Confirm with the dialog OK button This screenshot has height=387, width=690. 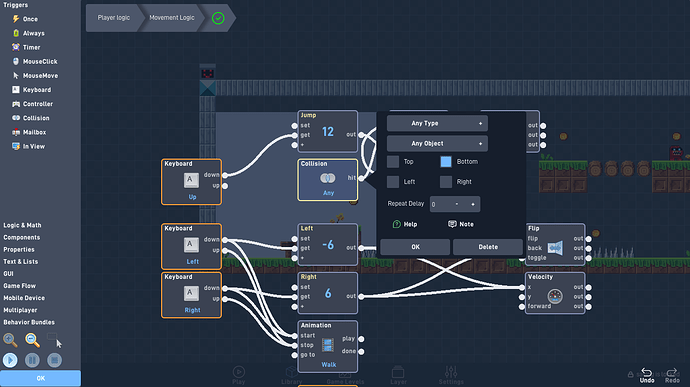coord(415,247)
